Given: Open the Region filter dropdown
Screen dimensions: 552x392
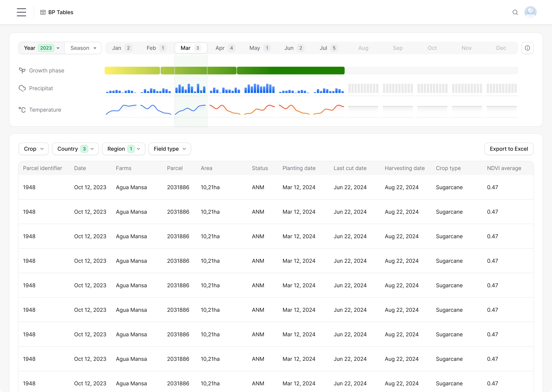Looking at the screenshot, I should click(x=123, y=149).
